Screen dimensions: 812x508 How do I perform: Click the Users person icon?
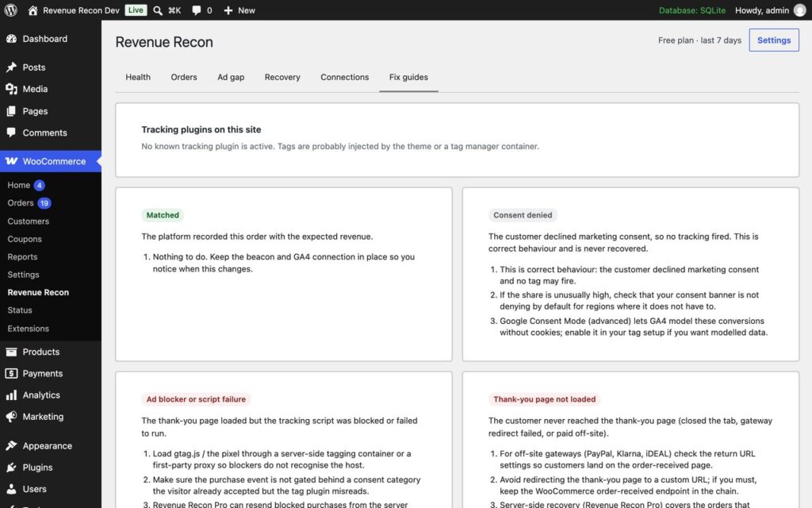coord(11,489)
